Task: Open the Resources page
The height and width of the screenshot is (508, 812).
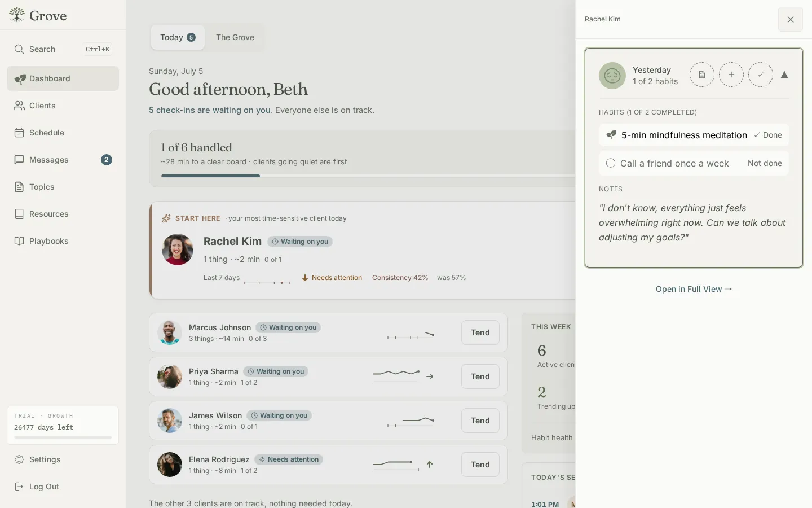Action: [x=63, y=214]
